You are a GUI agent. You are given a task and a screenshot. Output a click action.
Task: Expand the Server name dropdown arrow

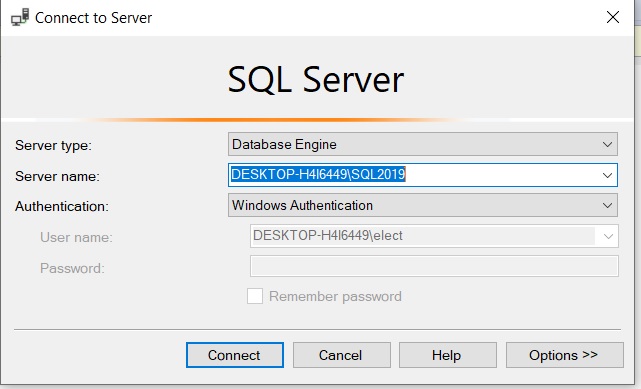[x=607, y=175]
